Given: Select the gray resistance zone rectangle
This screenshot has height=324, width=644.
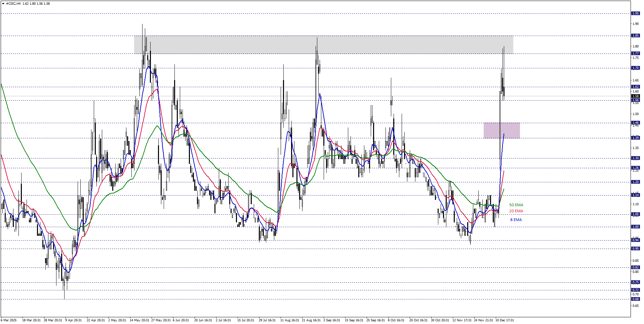Looking at the screenshot, I should [323, 45].
